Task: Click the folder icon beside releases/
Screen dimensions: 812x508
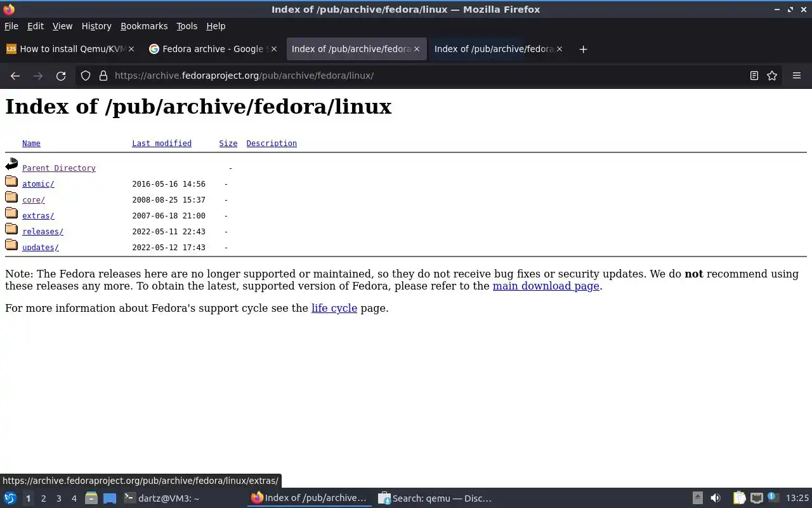Action: pyautogui.click(x=11, y=229)
